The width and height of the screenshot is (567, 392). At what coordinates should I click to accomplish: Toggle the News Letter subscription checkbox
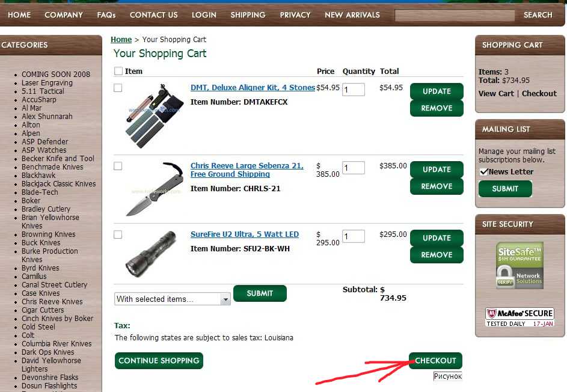483,172
